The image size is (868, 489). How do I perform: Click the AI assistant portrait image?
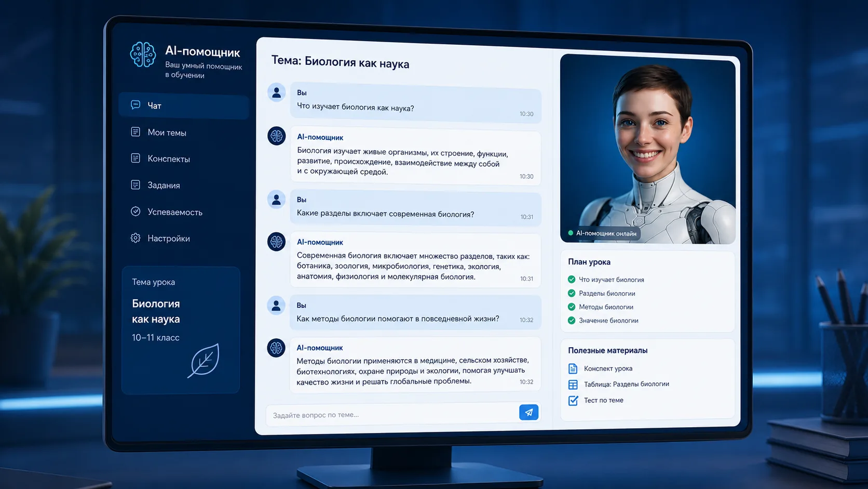(647, 149)
